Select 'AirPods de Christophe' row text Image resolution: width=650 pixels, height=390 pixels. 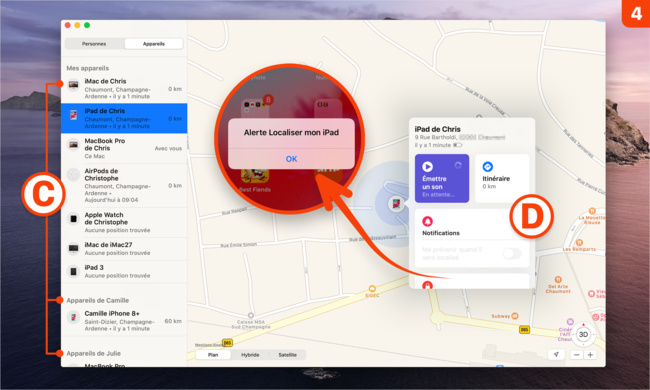pyautogui.click(x=102, y=174)
